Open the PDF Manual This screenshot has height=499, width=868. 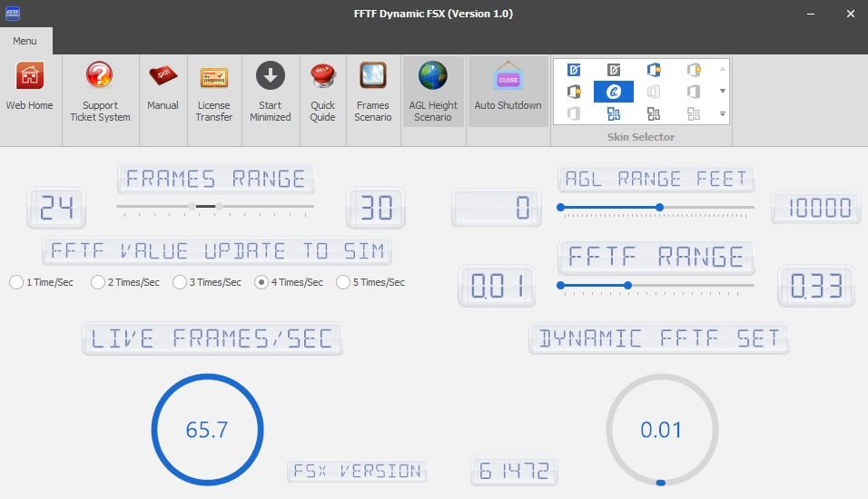click(x=163, y=75)
